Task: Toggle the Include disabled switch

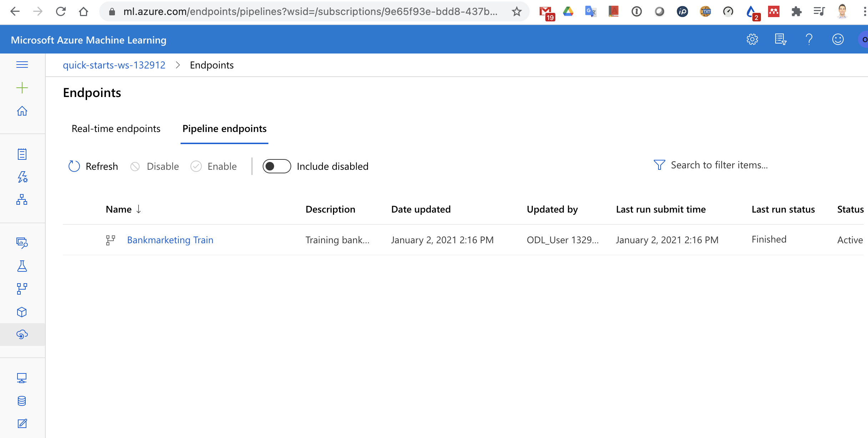Action: click(x=277, y=166)
